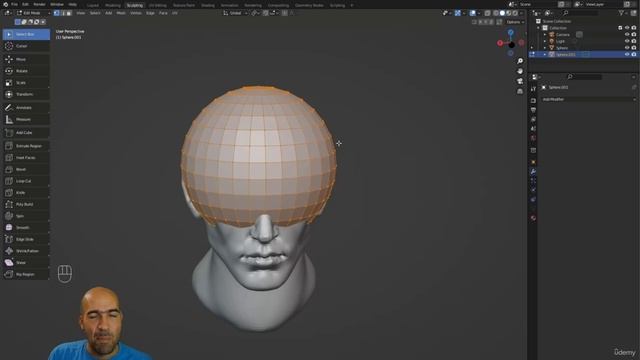Select the Smooth tool
This screenshot has width=640, height=360.
point(26,227)
